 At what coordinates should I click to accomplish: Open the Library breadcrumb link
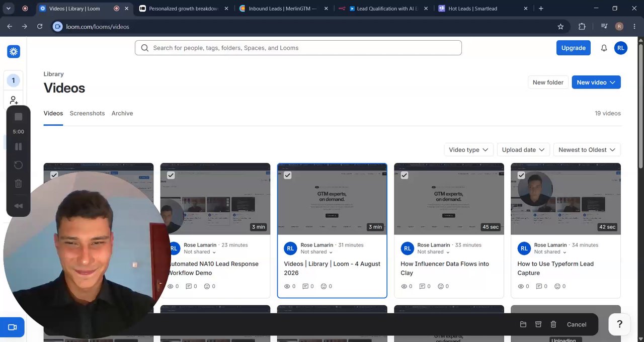(54, 74)
